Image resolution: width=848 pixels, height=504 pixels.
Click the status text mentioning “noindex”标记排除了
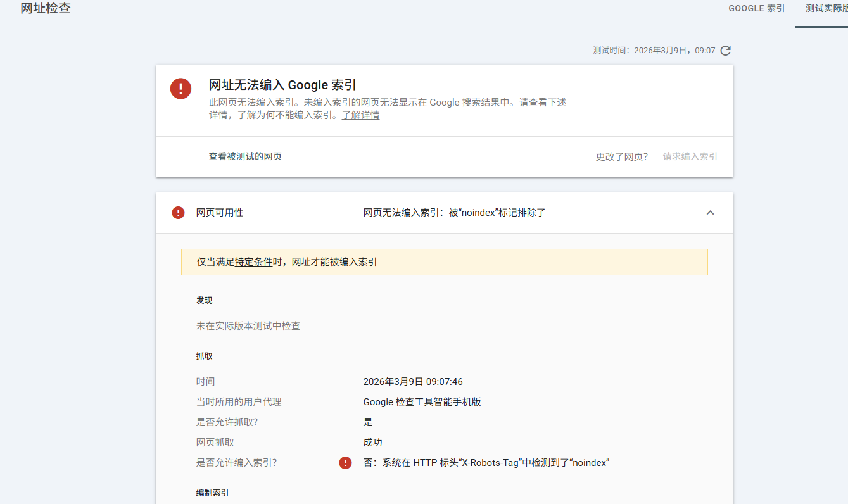pos(454,213)
